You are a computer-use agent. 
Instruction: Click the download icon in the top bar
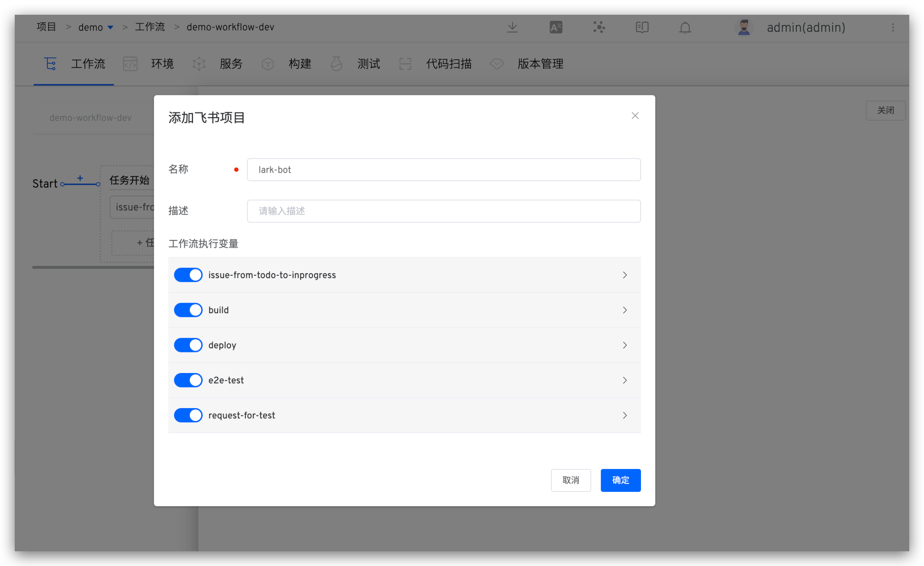click(512, 27)
